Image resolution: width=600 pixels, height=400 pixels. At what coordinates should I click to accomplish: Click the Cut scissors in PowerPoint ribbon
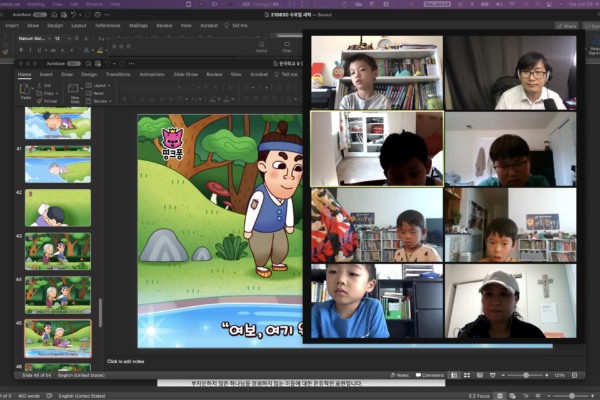[x=39, y=85]
